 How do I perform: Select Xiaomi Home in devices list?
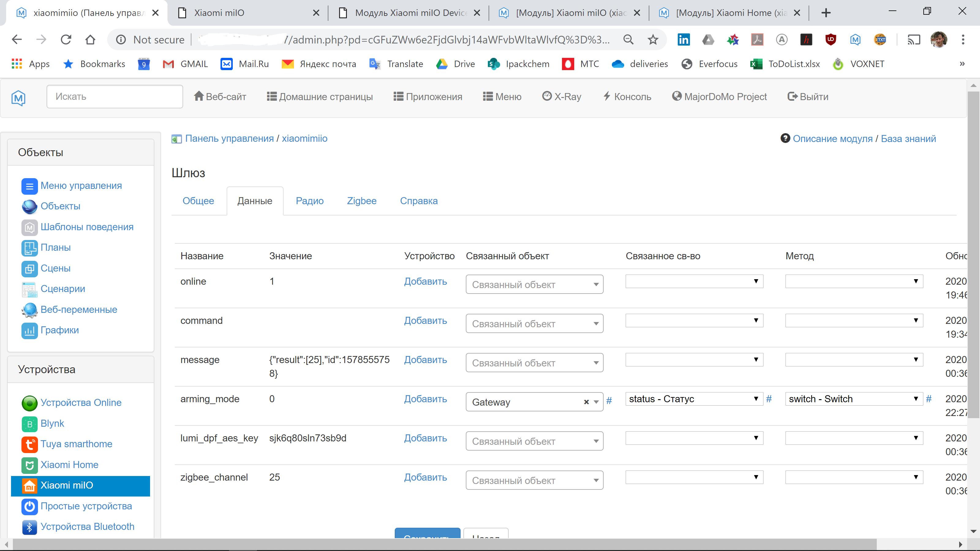(x=70, y=464)
